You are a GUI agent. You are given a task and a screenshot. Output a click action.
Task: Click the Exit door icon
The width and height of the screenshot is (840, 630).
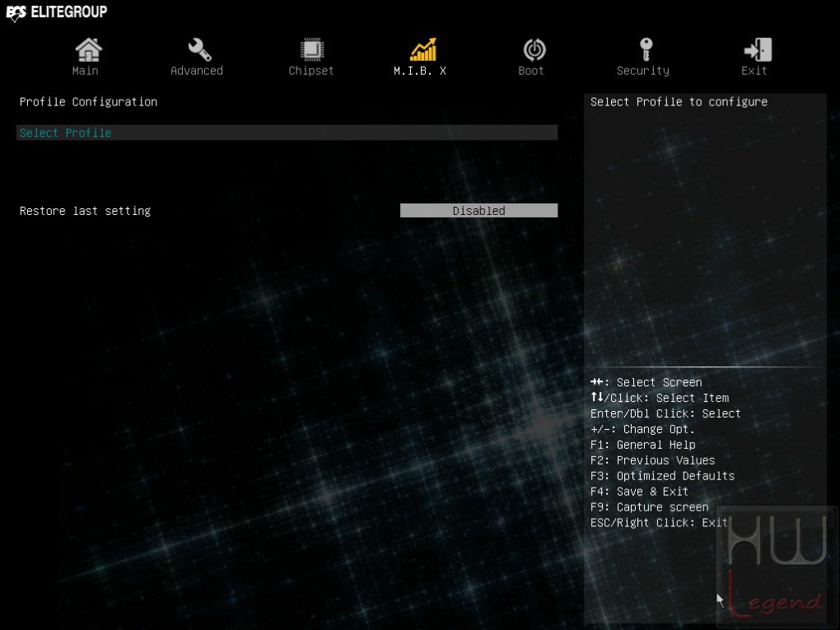[758, 49]
